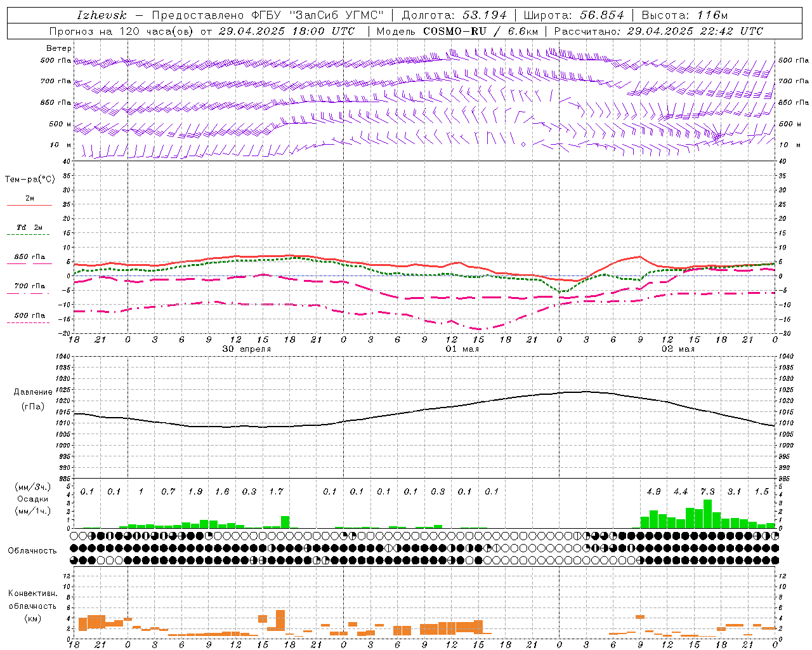
Task: Click the Ветер wind panel label
Action: tap(59, 48)
